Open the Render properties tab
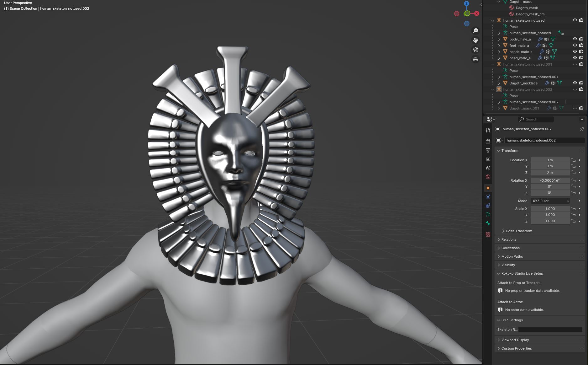588x365 pixels. [x=488, y=142]
